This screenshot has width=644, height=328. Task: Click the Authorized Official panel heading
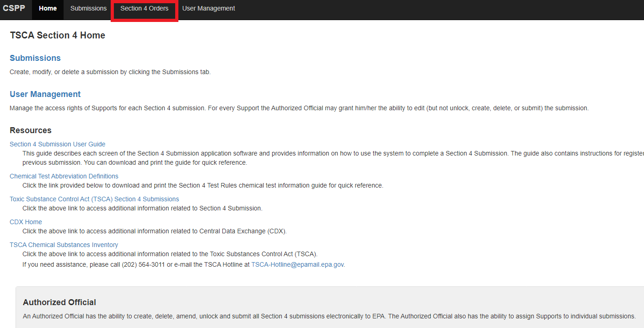coord(59,302)
